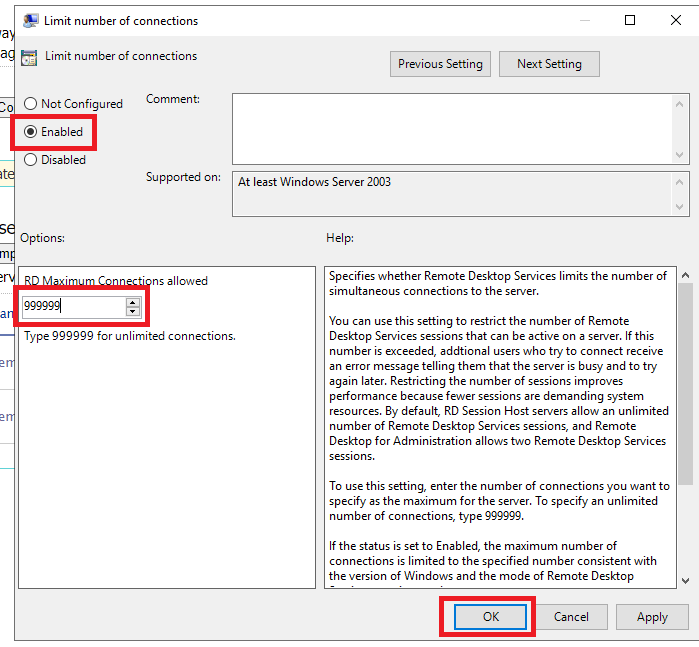Click 'Type 999999 for unlimited connections' text
The image size is (699, 647).
tap(130, 336)
